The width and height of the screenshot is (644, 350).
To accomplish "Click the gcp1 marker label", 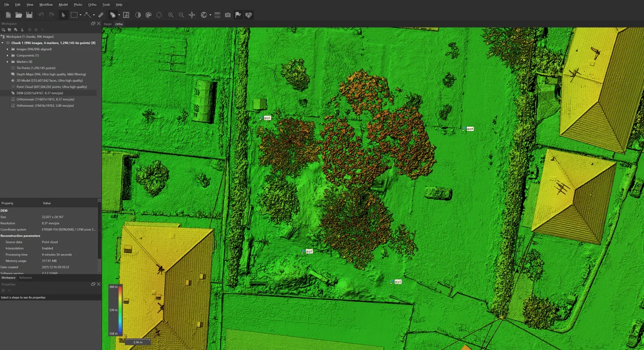I will click(268, 118).
